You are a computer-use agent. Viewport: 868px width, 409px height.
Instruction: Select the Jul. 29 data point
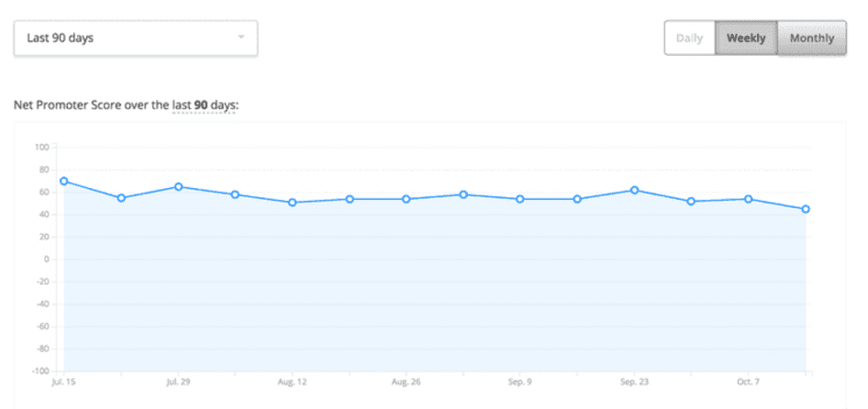coord(178,187)
